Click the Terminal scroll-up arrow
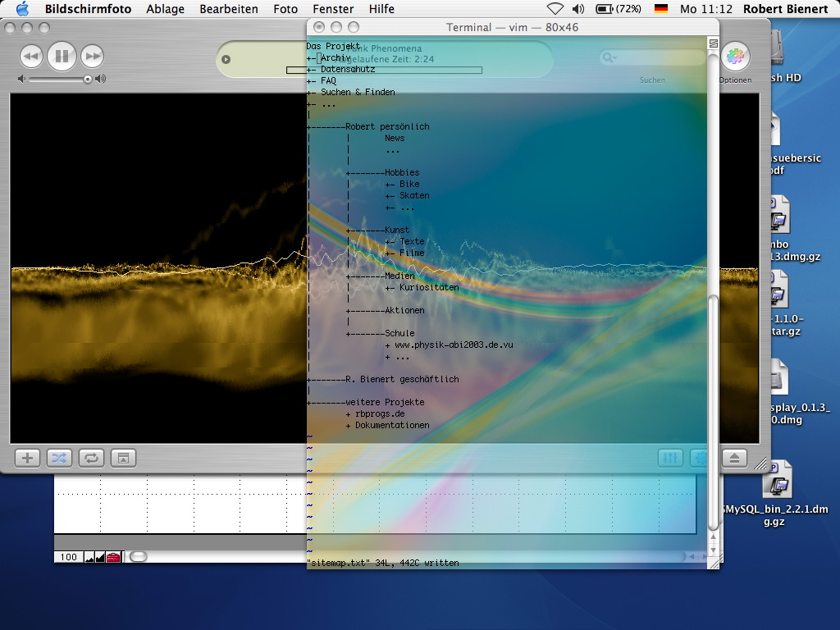Viewport: 840px width, 630px height. point(713,537)
